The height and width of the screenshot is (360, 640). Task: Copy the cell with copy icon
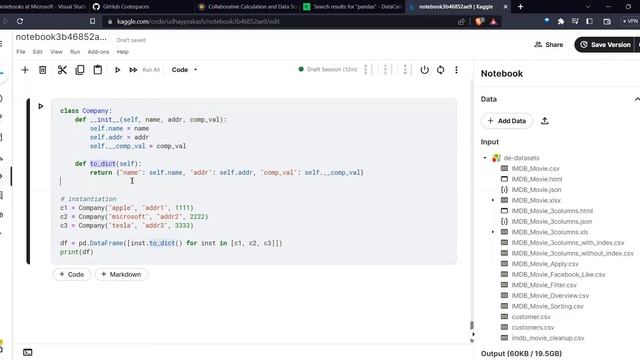(80, 70)
